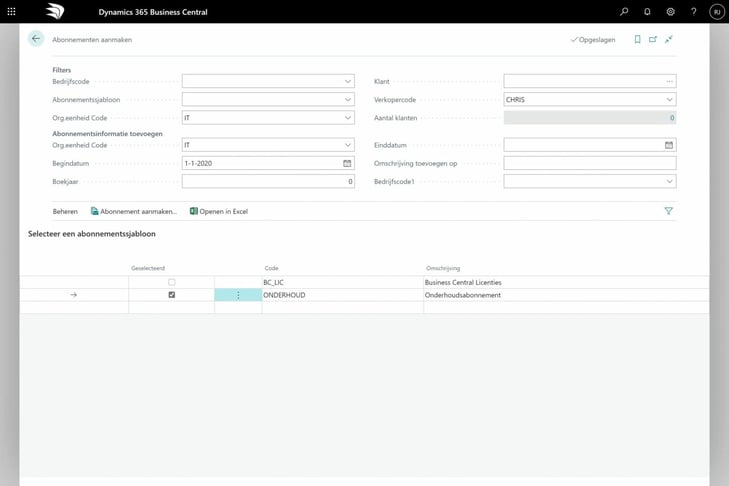Expand the Abonnementssjabloon dropdown
Image resolution: width=729 pixels, height=486 pixels.
[x=348, y=100]
